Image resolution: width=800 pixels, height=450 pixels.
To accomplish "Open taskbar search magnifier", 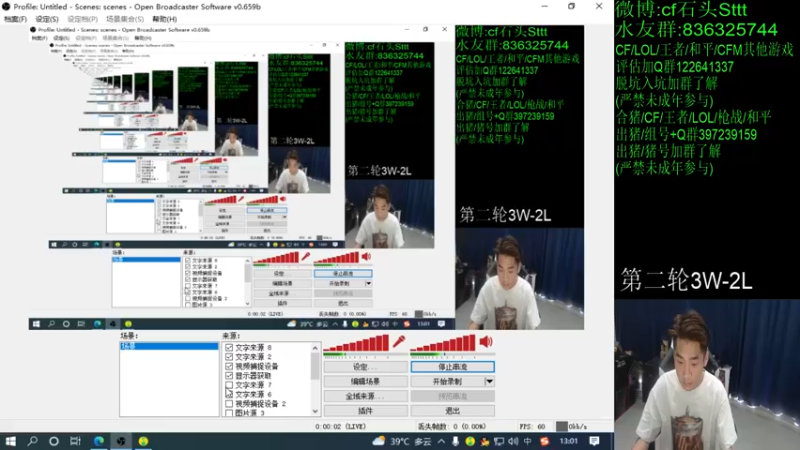I will (x=33, y=441).
